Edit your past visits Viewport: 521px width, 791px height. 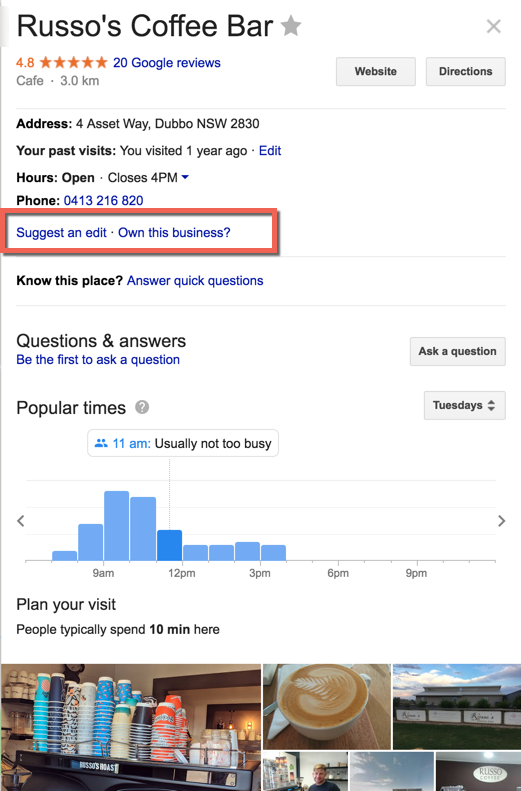click(x=270, y=151)
